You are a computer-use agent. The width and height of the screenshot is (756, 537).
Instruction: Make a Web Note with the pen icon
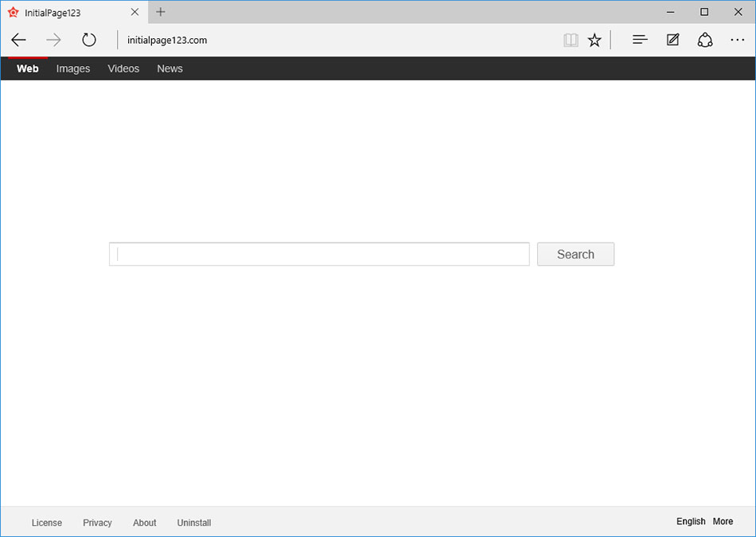pyautogui.click(x=672, y=40)
